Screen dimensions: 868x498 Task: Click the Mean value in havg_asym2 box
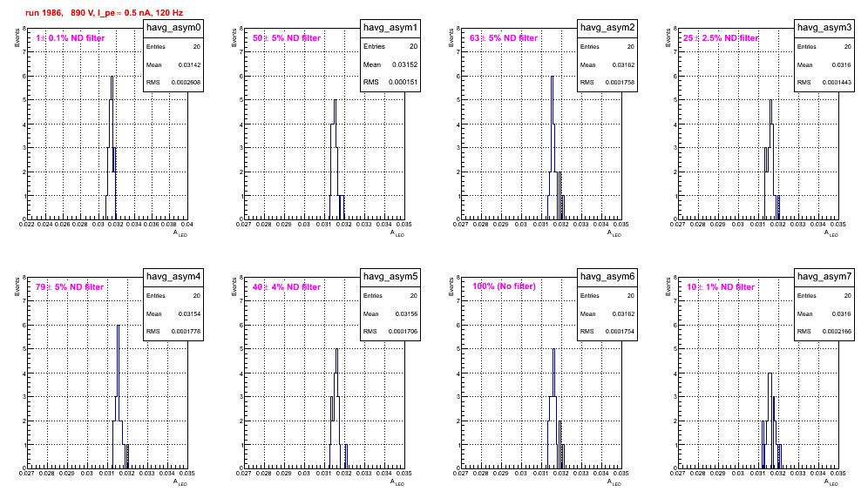pos(623,64)
